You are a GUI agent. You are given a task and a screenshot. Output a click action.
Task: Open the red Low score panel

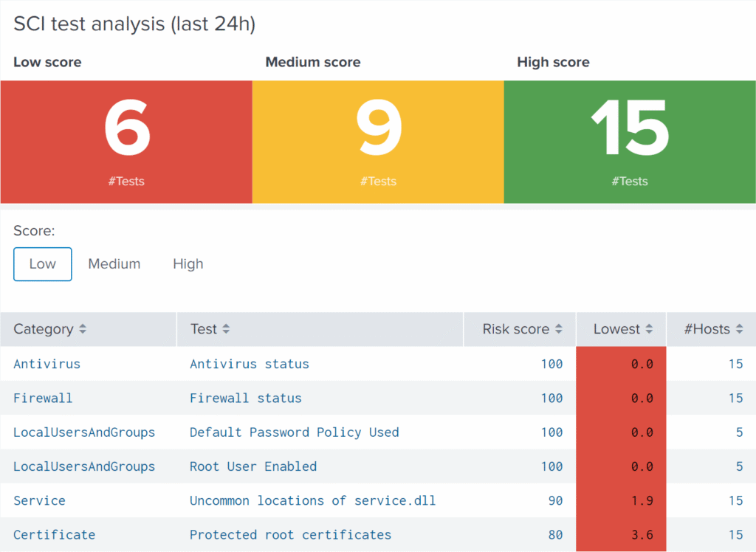(x=126, y=142)
